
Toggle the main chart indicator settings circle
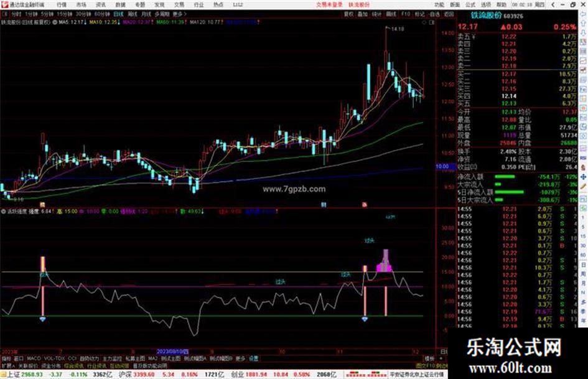click(x=55, y=22)
